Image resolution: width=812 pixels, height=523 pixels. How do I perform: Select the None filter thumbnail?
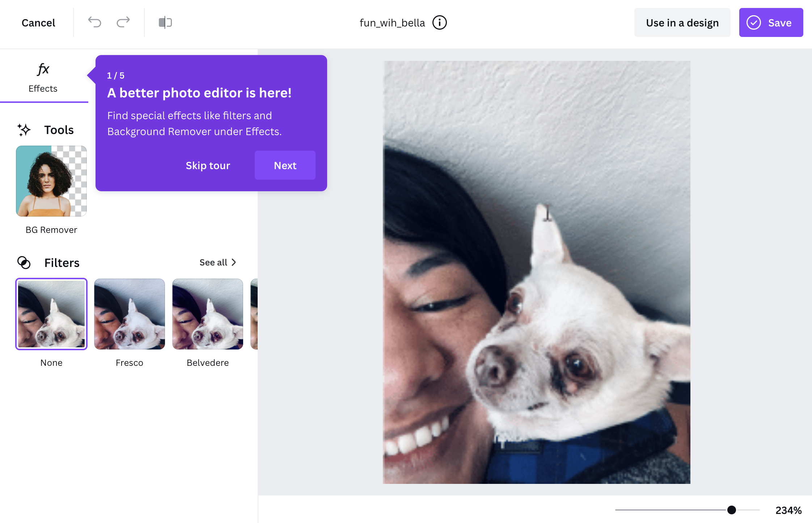(x=51, y=314)
